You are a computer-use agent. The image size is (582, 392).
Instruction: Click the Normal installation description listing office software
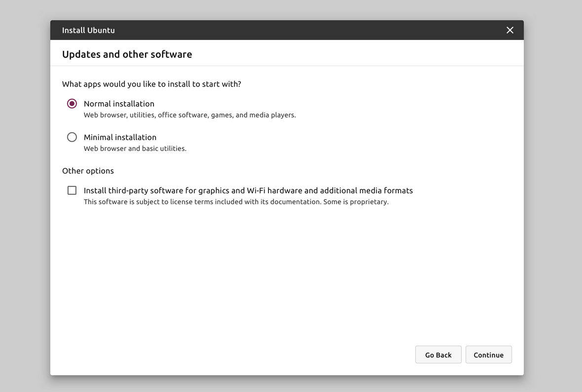point(190,115)
